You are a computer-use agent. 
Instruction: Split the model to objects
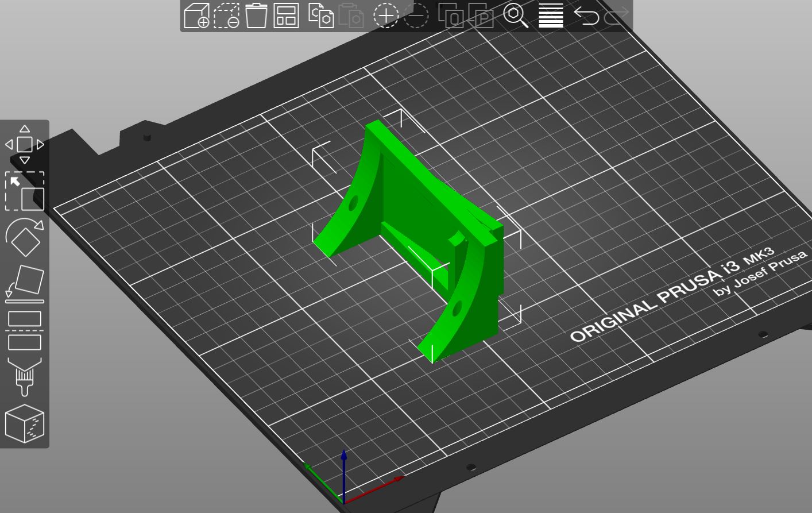[x=451, y=16]
